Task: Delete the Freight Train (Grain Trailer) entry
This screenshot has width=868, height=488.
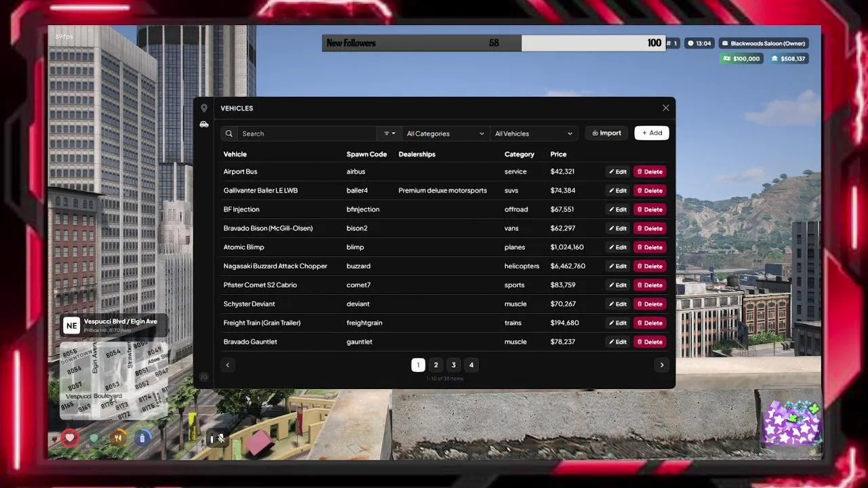Action: pos(650,323)
